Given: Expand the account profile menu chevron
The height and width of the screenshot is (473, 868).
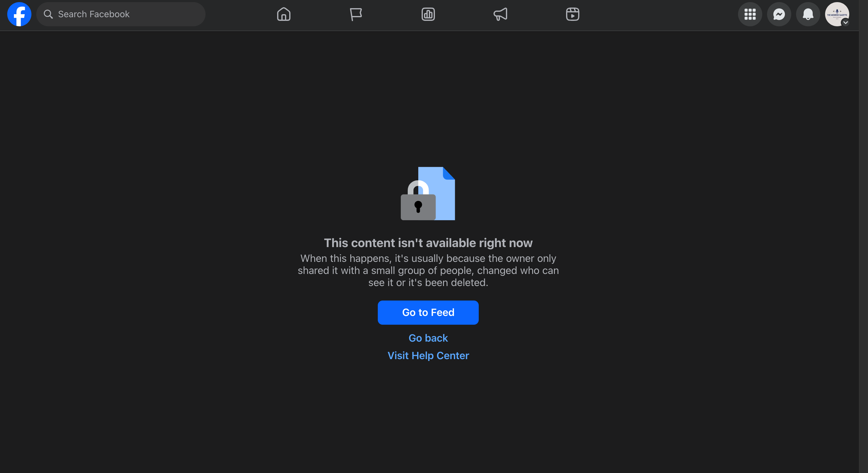Looking at the screenshot, I should [x=845, y=23].
